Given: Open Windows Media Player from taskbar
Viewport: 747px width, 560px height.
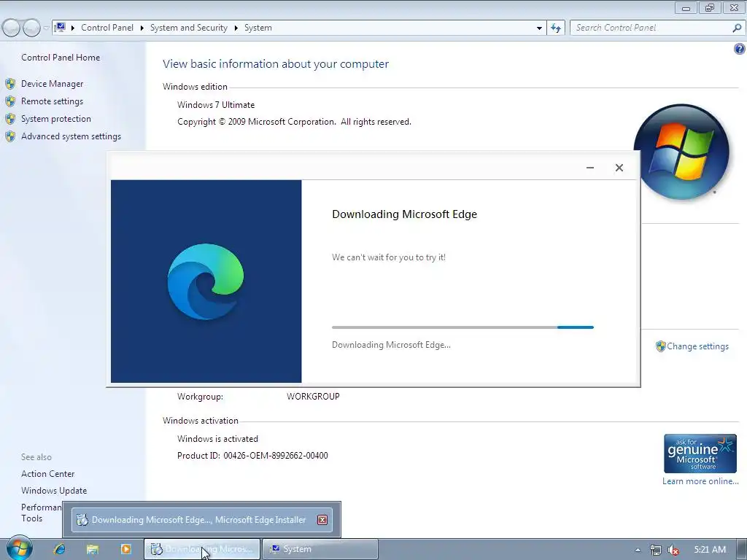Looking at the screenshot, I should pos(125,549).
